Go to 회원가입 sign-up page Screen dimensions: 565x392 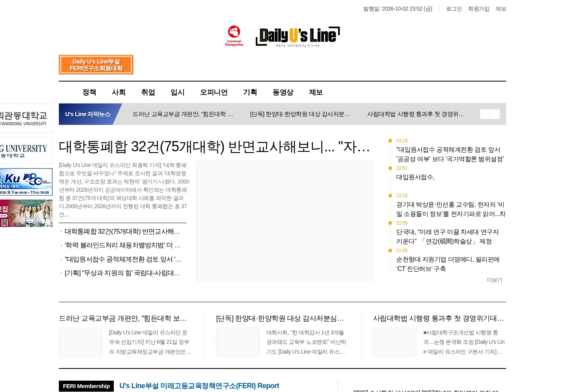point(479,9)
